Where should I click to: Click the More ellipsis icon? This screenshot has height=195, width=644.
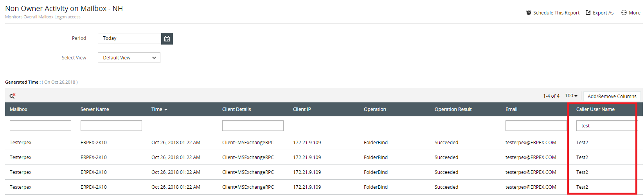(624, 13)
